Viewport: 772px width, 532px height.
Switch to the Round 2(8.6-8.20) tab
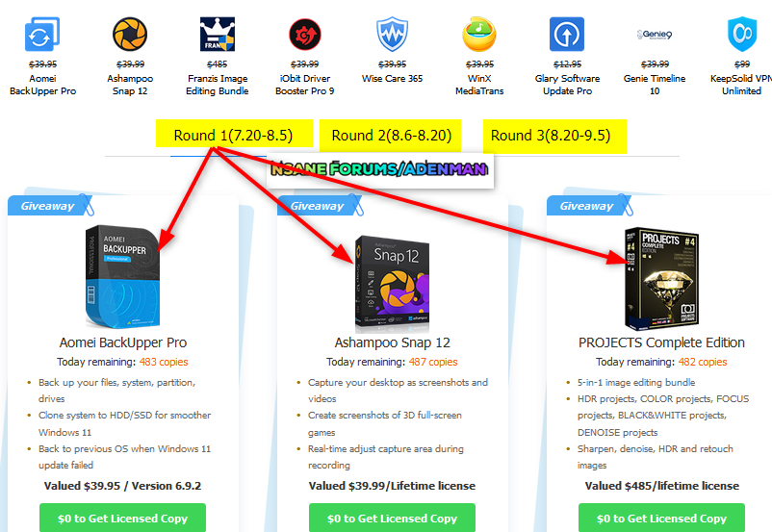coord(392,135)
